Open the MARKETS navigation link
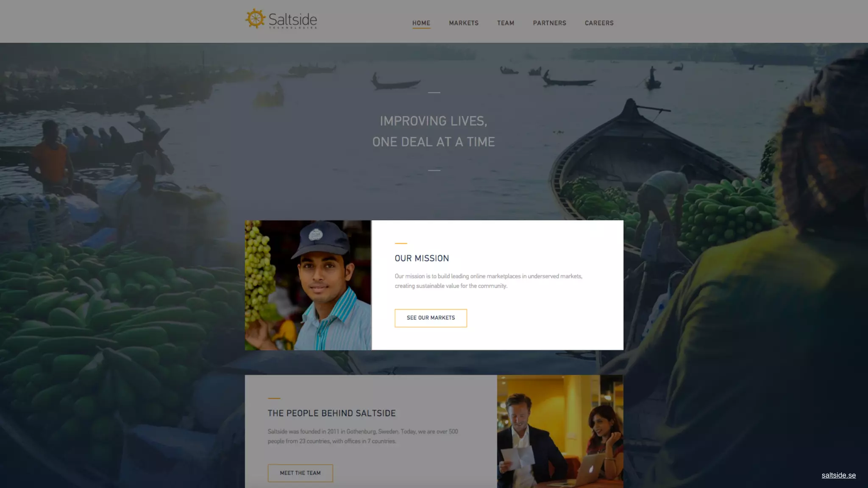 [x=464, y=23]
